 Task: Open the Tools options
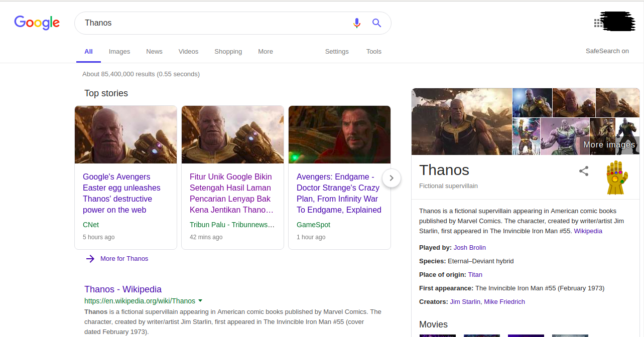pyautogui.click(x=373, y=51)
